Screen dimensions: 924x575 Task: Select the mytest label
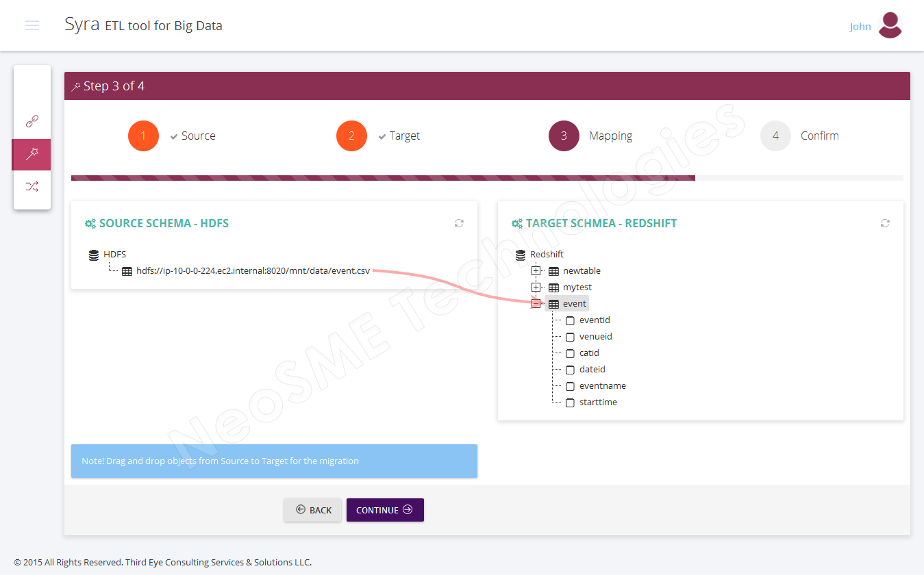click(x=577, y=287)
